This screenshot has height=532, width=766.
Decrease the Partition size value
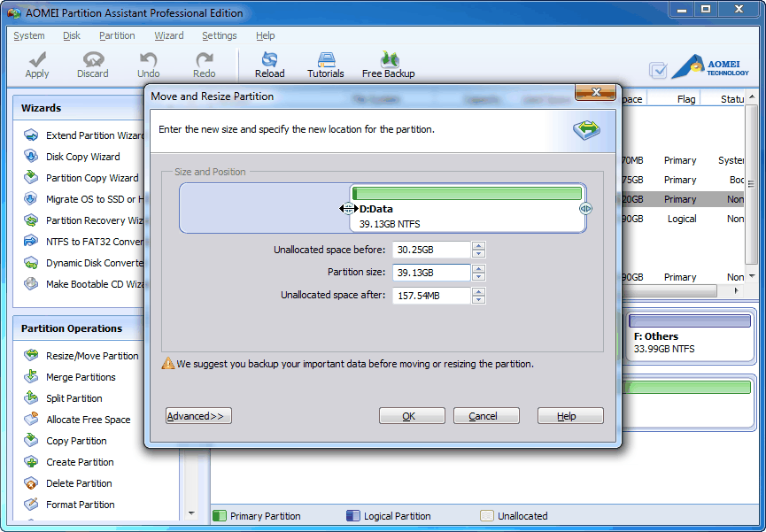479,276
